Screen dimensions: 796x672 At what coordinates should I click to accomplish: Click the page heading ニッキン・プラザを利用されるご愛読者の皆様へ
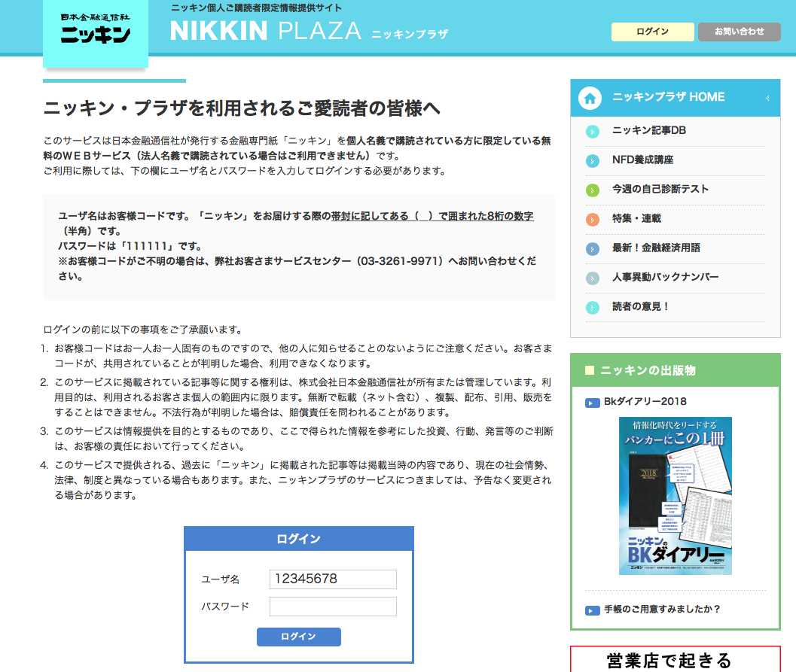coord(242,108)
